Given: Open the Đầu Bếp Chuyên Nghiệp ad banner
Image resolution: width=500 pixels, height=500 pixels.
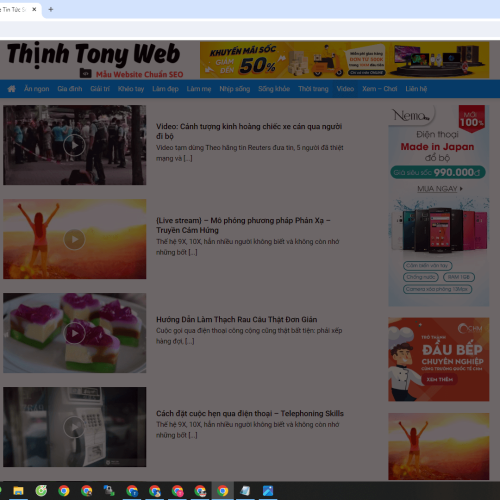Looking at the screenshot, I should 439,359.
